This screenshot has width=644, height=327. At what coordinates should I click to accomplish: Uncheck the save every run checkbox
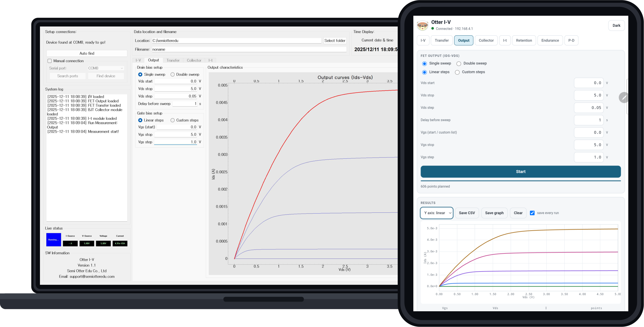point(532,213)
